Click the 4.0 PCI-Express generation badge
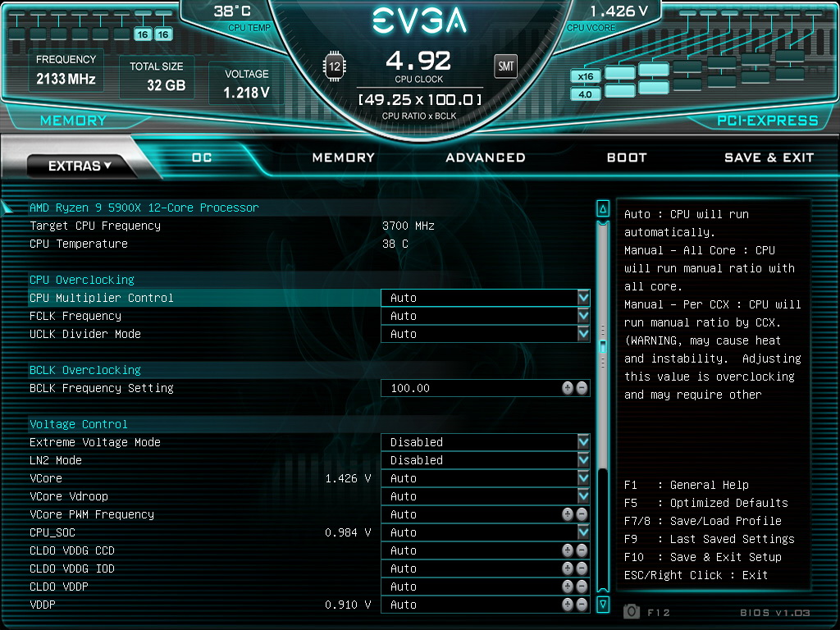 tap(585, 94)
